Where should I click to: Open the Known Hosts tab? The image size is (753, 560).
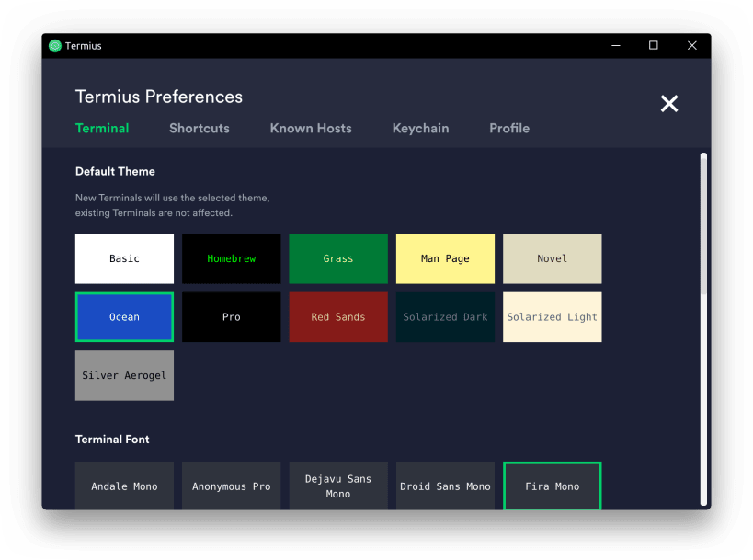[310, 129]
